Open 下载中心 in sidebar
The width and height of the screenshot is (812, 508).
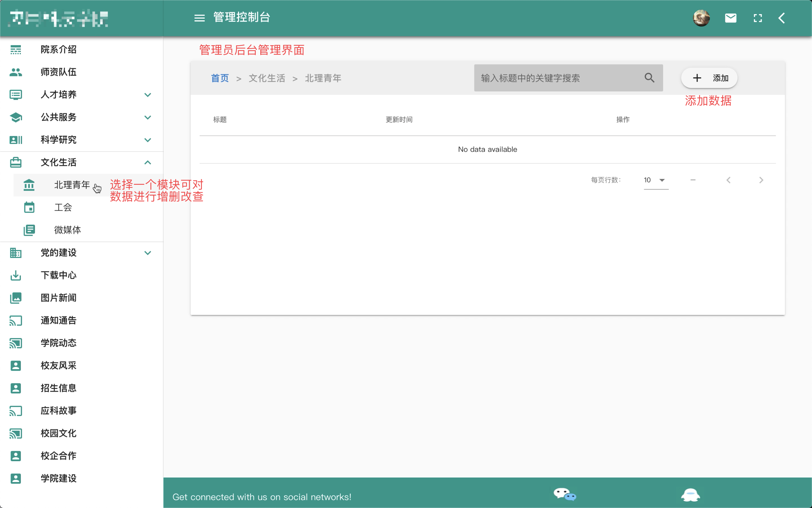(58, 275)
